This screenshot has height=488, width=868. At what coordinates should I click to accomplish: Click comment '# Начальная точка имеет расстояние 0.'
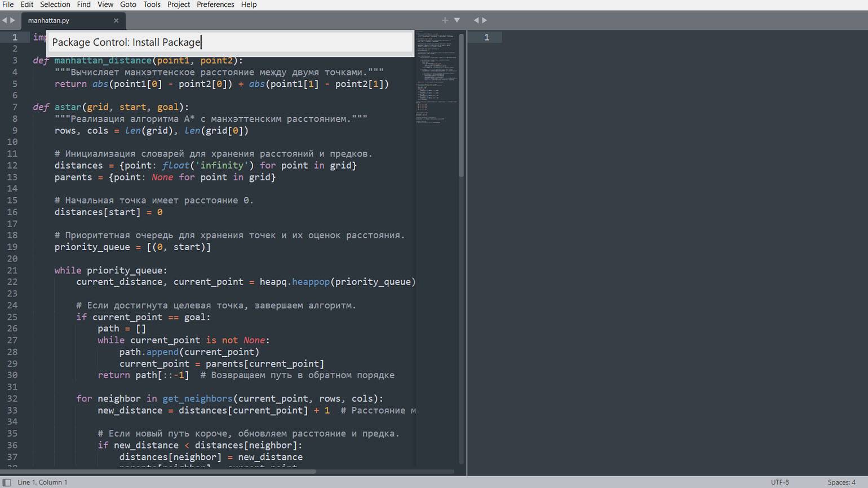click(154, 201)
